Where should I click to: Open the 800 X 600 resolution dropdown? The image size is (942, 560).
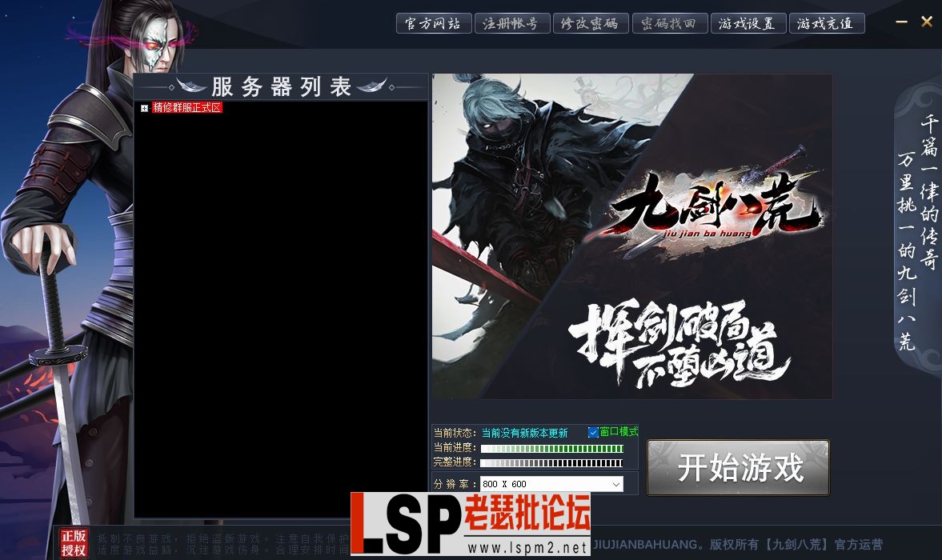pyautogui.click(x=551, y=484)
